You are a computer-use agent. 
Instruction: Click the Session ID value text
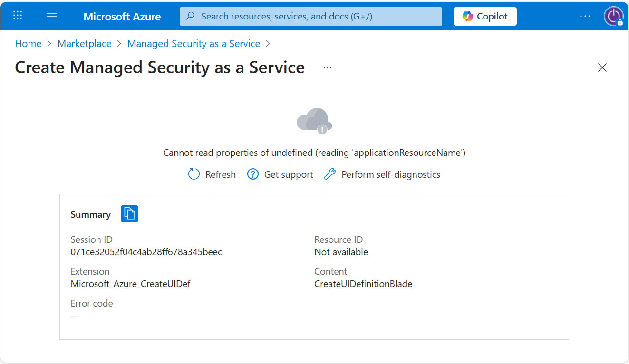pyautogui.click(x=146, y=252)
